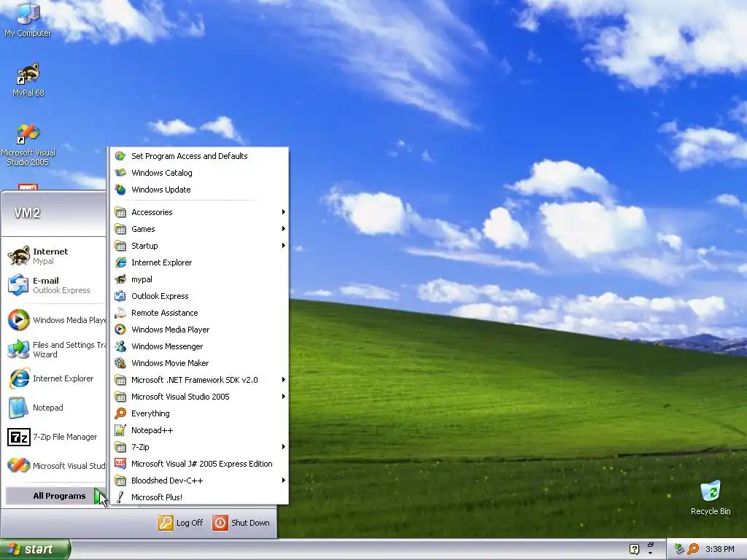This screenshot has width=747, height=560.
Task: Click the mypal raccoon icon in programs list
Action: point(120,279)
